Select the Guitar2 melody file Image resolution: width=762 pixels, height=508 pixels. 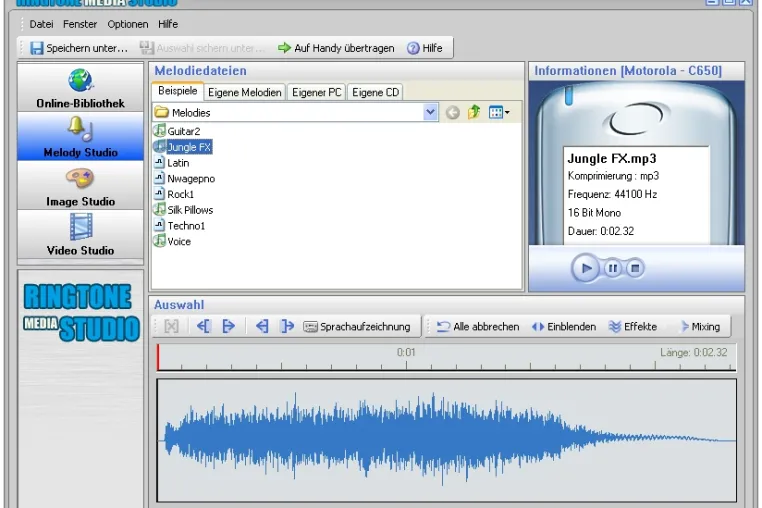tap(177, 131)
